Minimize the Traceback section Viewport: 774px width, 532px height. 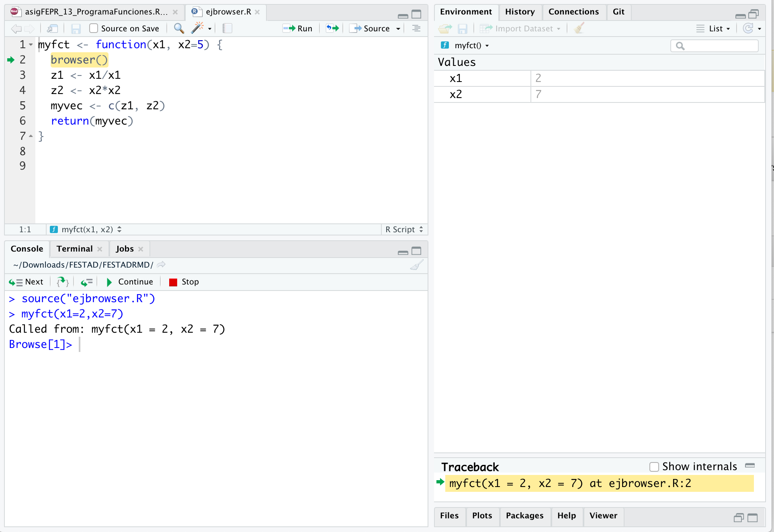click(750, 466)
